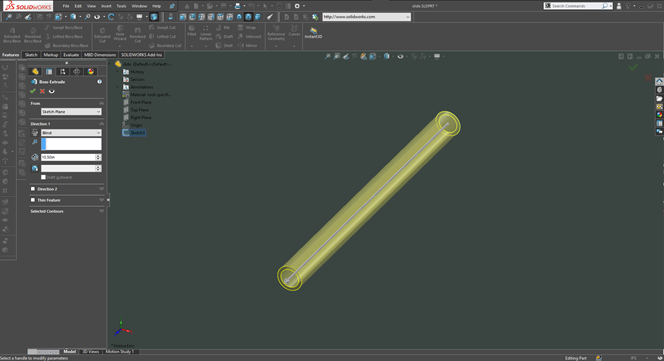
Task: Select Origin in the feature tree
Action: tap(132, 125)
